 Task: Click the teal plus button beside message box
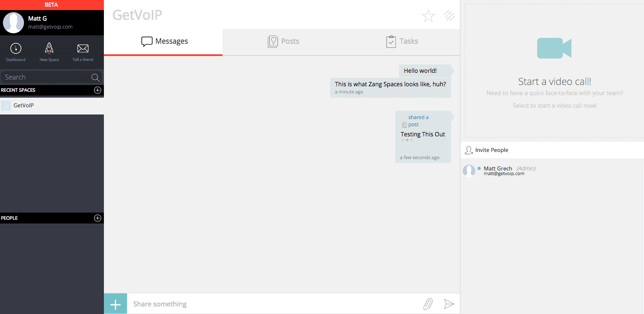click(x=115, y=304)
